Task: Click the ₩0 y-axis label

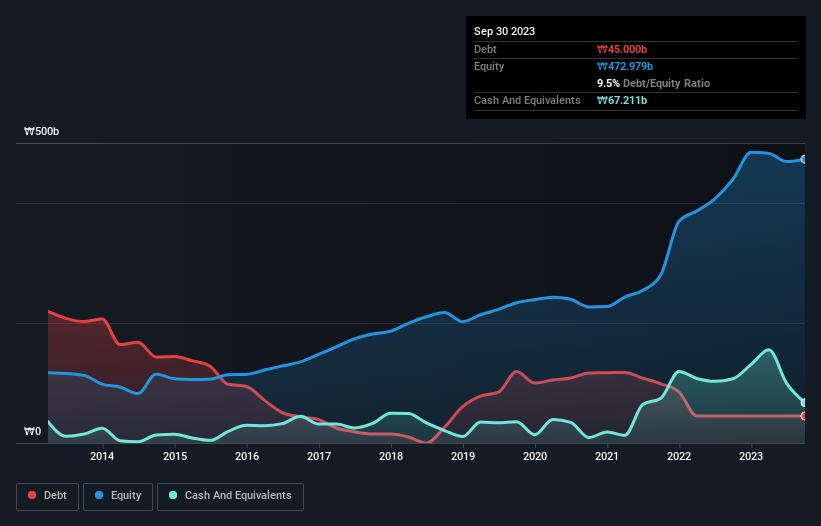Action: 32,431
